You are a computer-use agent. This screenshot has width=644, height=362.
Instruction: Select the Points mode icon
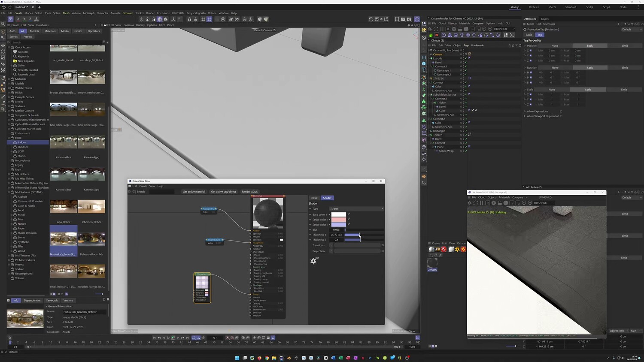pyautogui.click(x=142, y=19)
